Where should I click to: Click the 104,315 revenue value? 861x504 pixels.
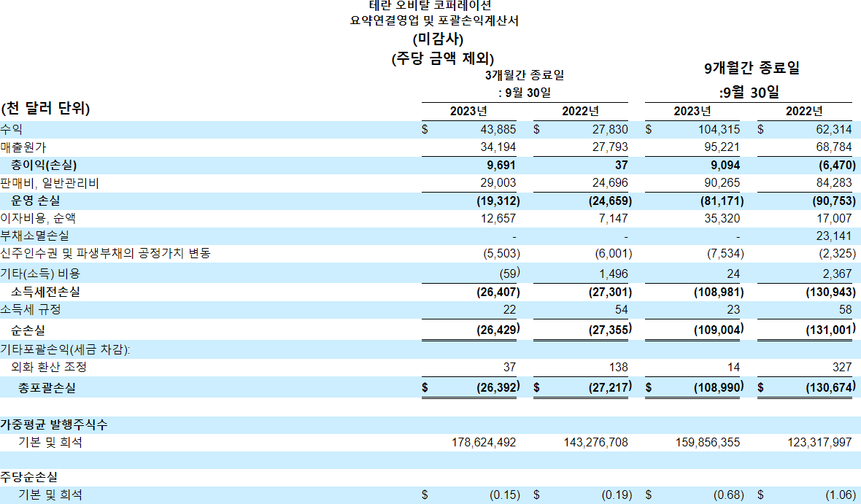click(719, 130)
